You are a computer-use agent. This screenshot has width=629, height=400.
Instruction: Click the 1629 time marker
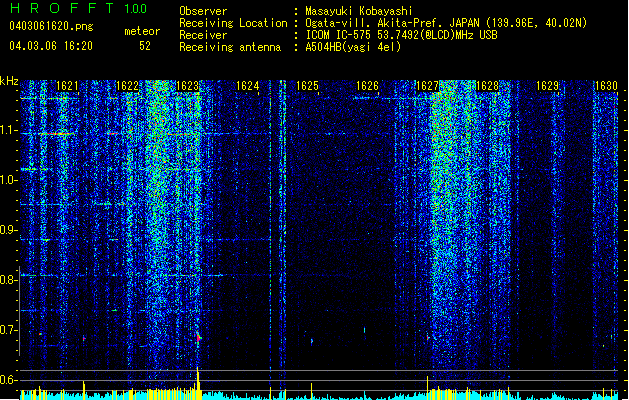pos(548,86)
